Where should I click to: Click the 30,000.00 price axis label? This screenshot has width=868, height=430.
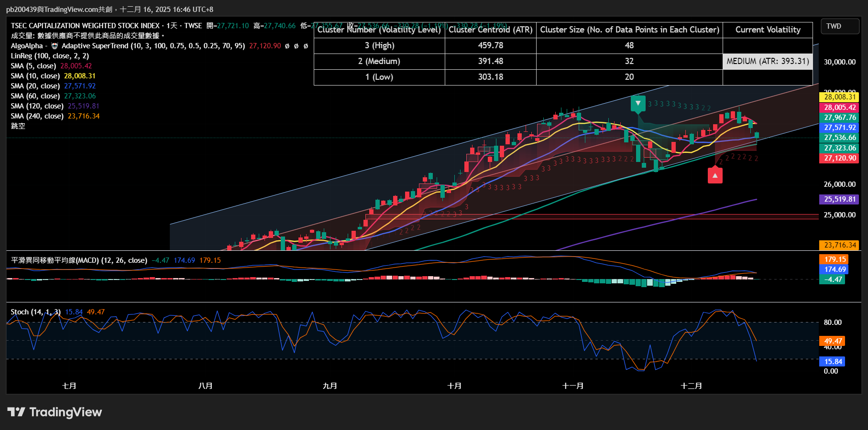click(839, 62)
